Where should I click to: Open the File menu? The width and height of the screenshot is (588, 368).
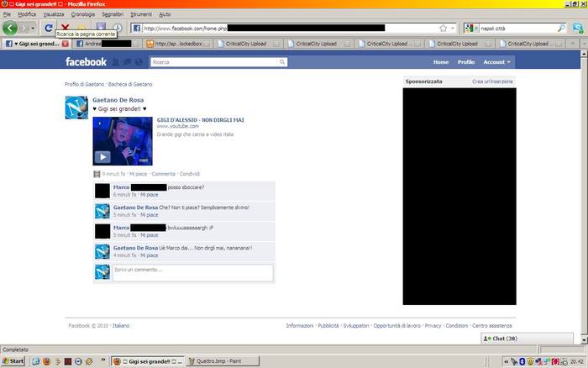(x=7, y=14)
